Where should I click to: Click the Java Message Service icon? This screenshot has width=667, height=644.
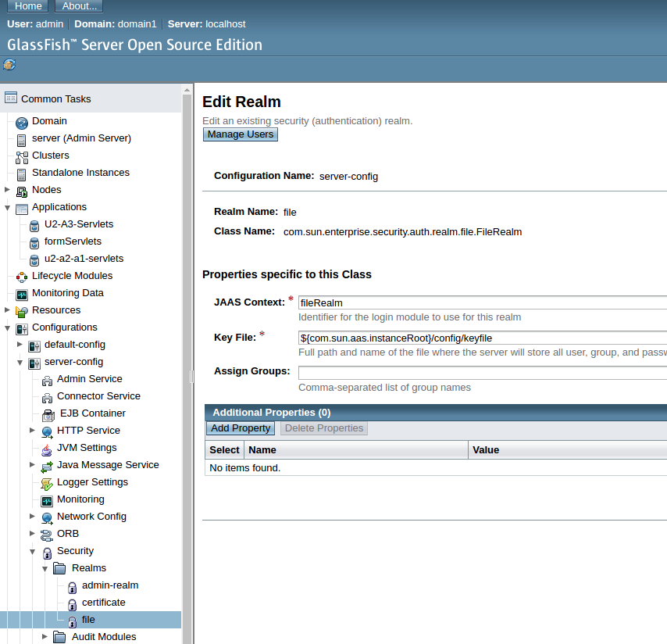(x=47, y=467)
